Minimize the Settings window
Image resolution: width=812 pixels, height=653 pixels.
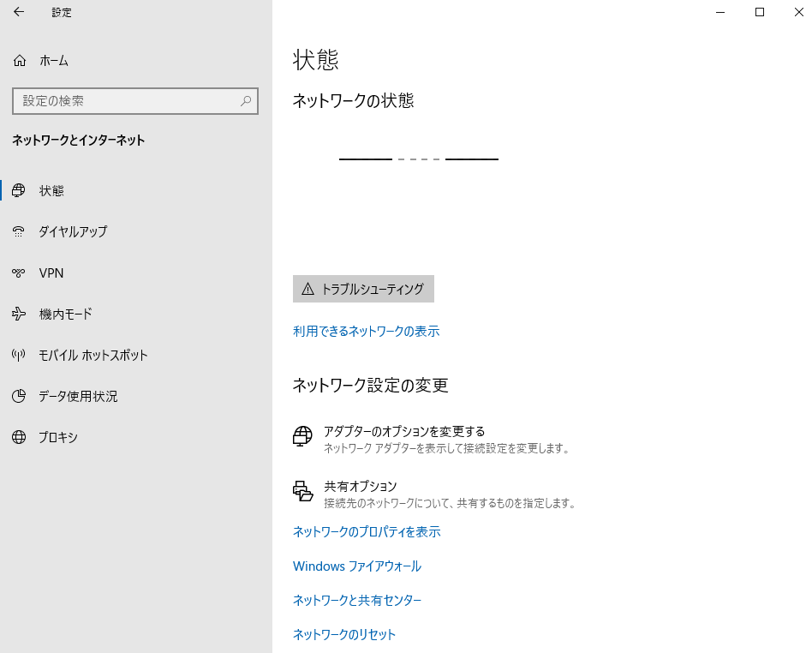[x=720, y=12]
